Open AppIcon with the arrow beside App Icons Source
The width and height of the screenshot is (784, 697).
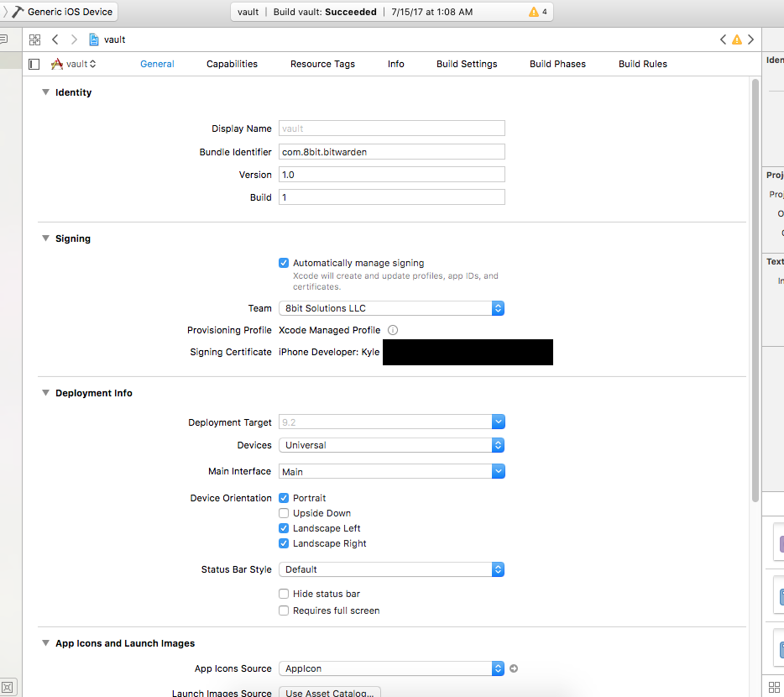(514, 668)
